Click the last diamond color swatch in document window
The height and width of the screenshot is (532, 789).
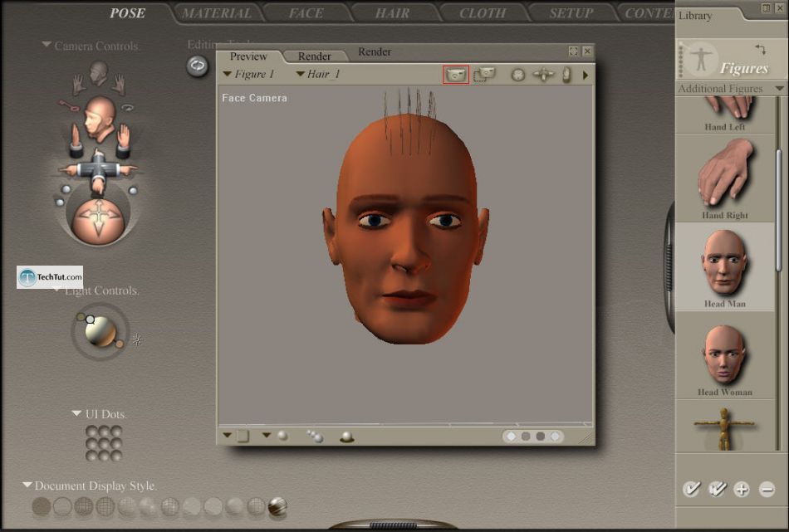coord(555,437)
